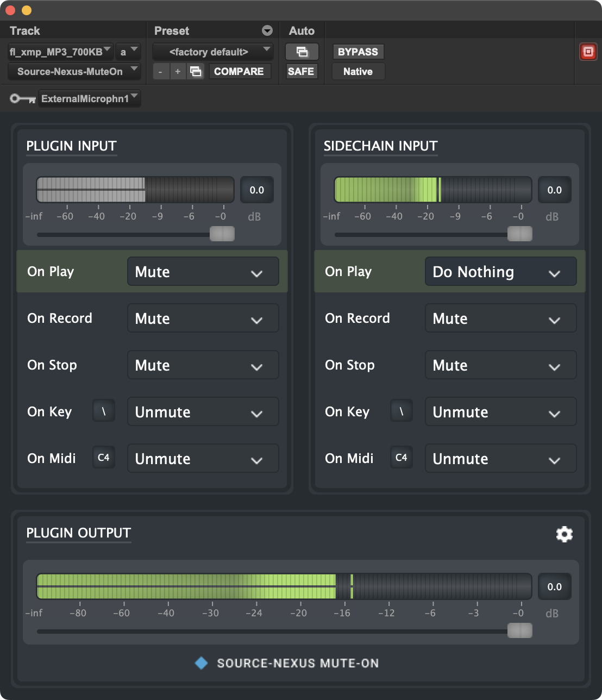
Task: Open the Preset menu circle arrow
Action: point(267,30)
